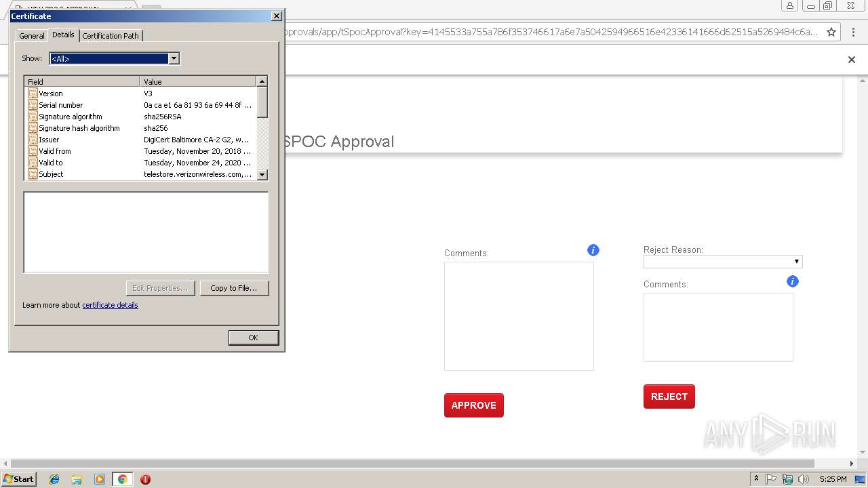Screen dimensions: 868x488
Task: Select the V3 version value
Action: tap(148, 94)
